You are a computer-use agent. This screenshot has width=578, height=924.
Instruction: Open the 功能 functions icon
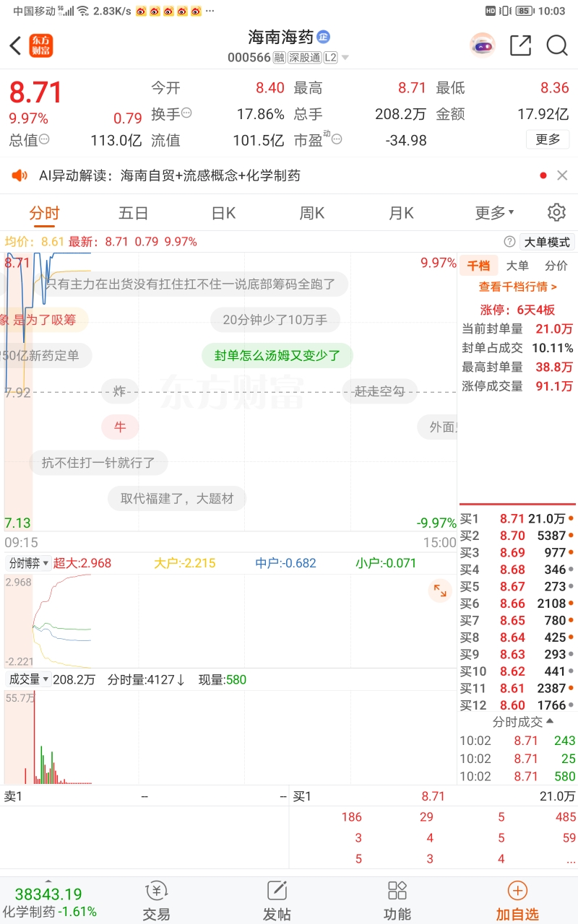(x=397, y=900)
